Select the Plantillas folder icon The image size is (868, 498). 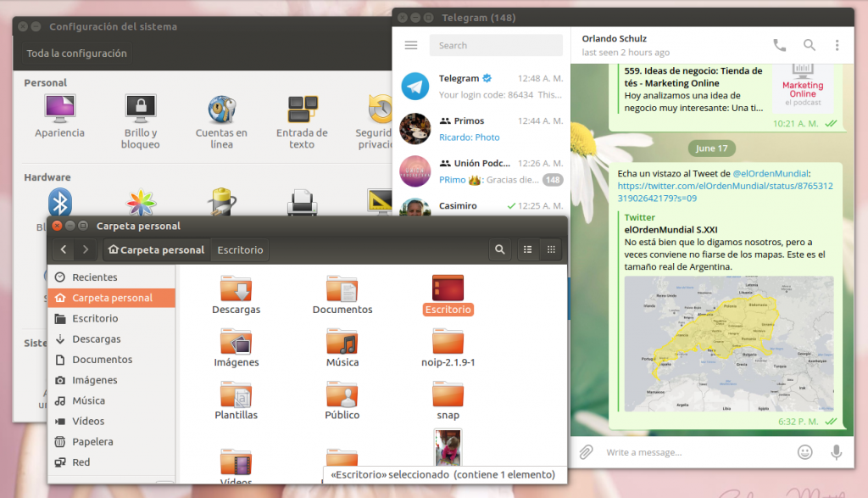pyautogui.click(x=236, y=394)
